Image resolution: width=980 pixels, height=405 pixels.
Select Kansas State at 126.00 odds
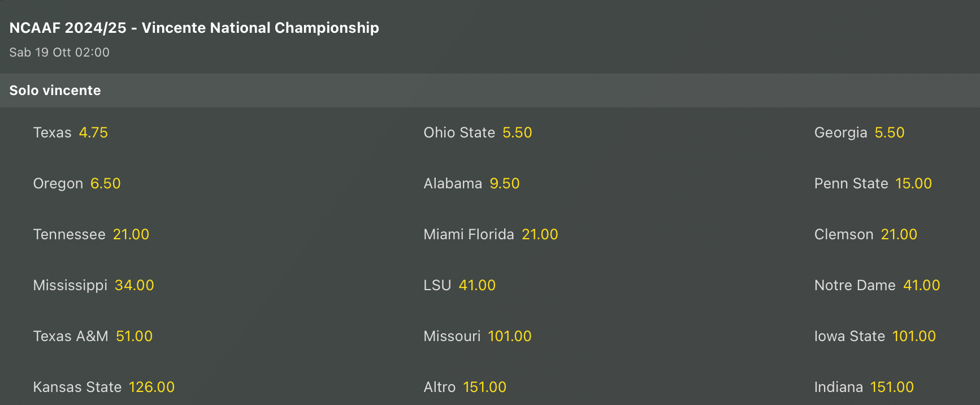(x=104, y=387)
